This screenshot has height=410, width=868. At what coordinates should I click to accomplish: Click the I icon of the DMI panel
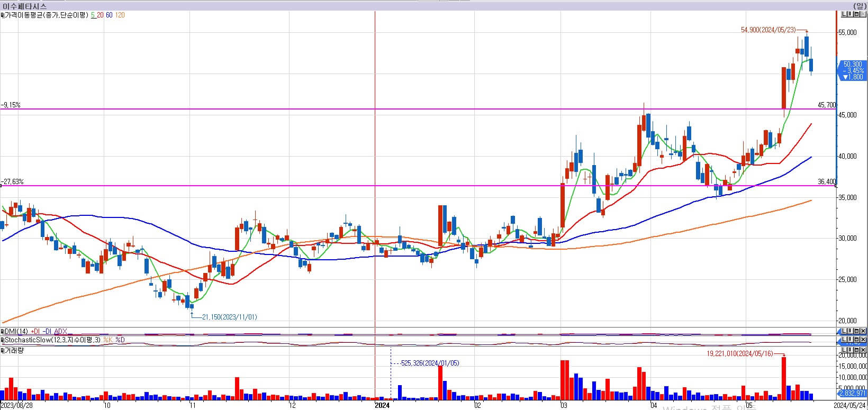(x=850, y=331)
